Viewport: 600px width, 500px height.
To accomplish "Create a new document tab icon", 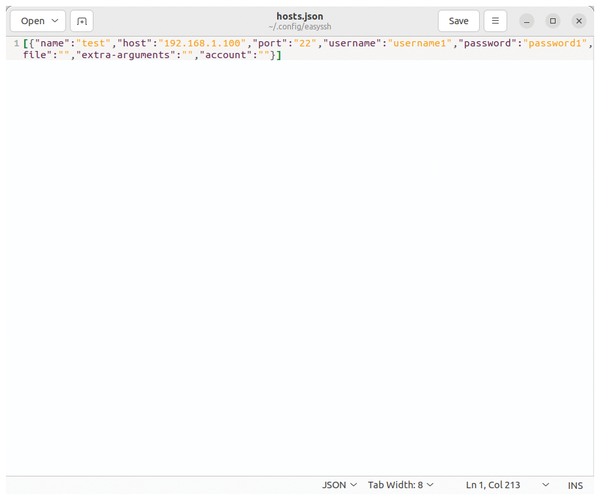I will [x=82, y=21].
